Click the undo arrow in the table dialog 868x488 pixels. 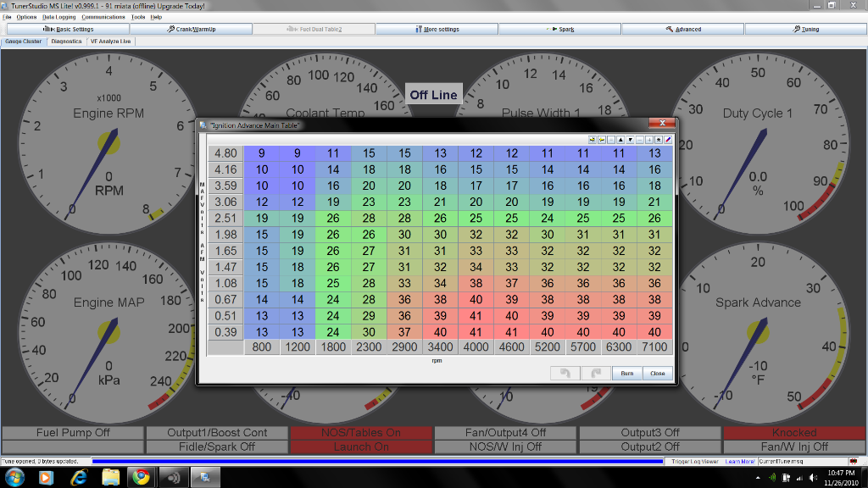(x=564, y=372)
